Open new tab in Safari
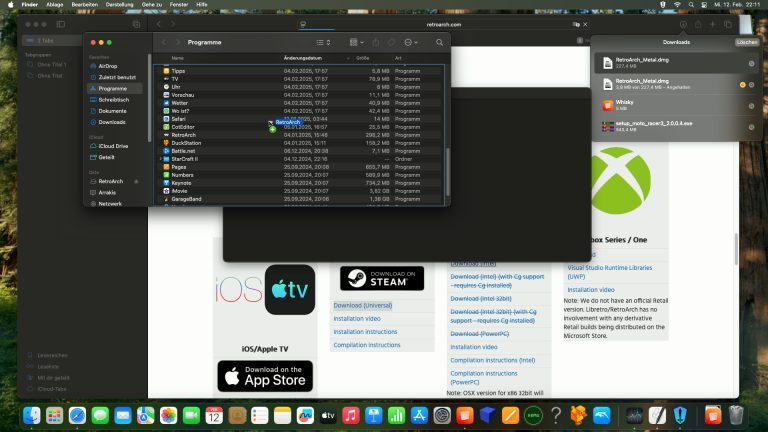768x432 pixels. [713, 24]
